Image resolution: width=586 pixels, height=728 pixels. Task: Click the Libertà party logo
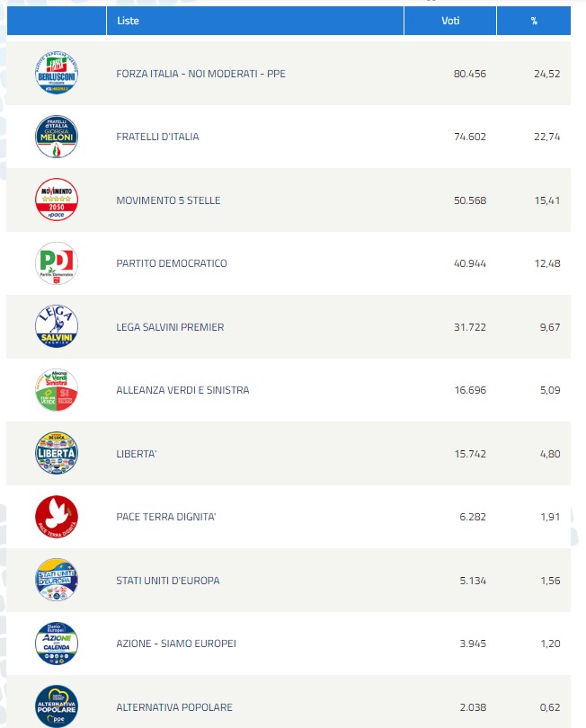click(x=56, y=454)
